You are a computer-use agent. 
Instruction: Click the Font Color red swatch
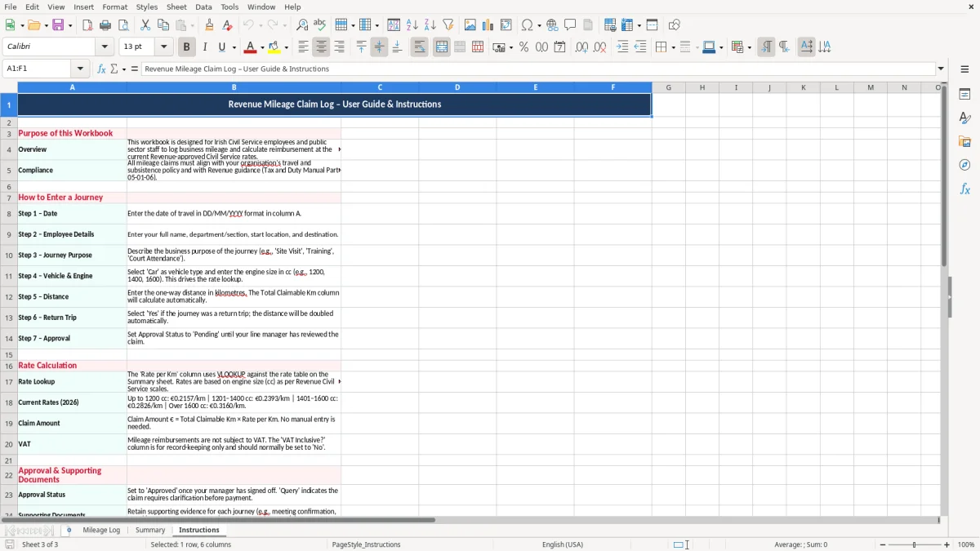(252, 47)
